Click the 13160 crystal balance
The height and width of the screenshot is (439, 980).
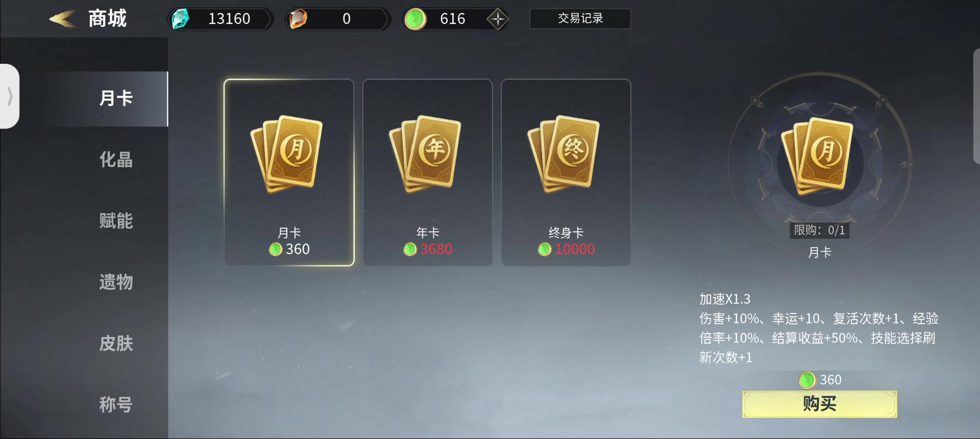coord(229,19)
